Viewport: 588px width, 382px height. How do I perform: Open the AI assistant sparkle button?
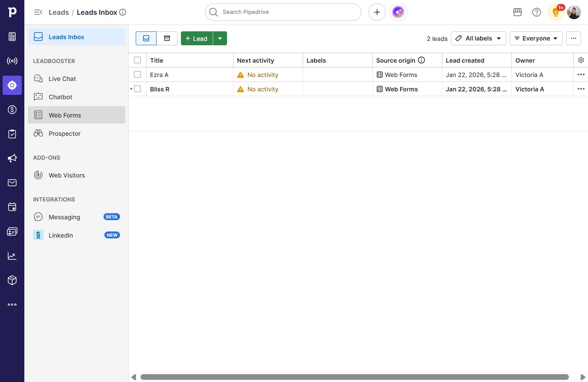(398, 12)
